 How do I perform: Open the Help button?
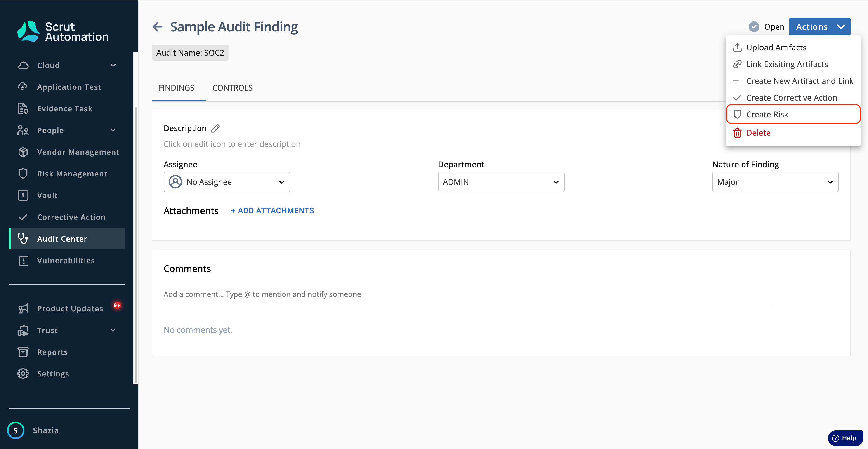(x=845, y=438)
